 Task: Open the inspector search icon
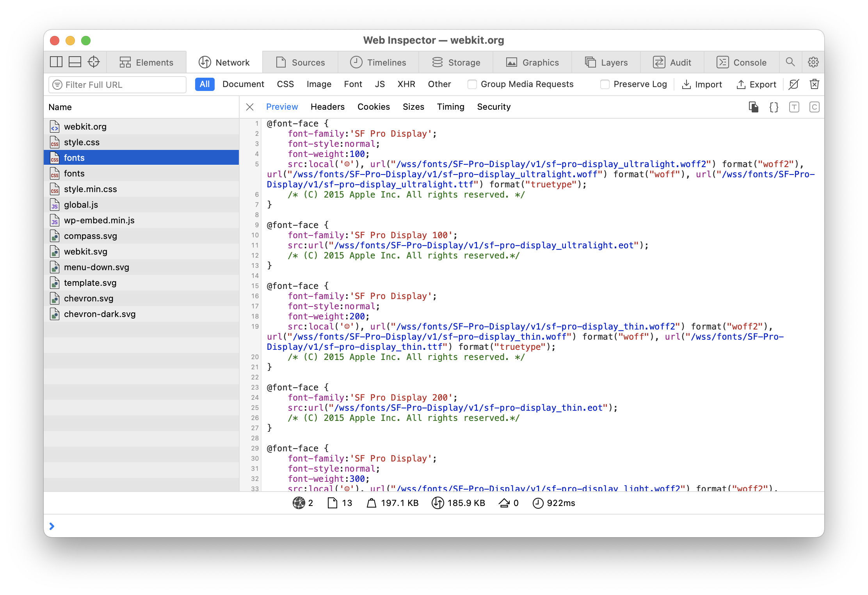pyautogui.click(x=790, y=62)
